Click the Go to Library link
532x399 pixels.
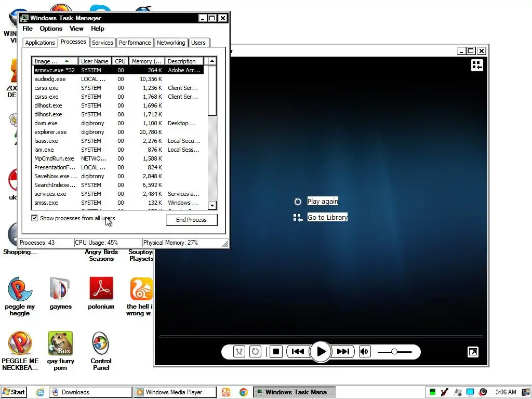[327, 217]
